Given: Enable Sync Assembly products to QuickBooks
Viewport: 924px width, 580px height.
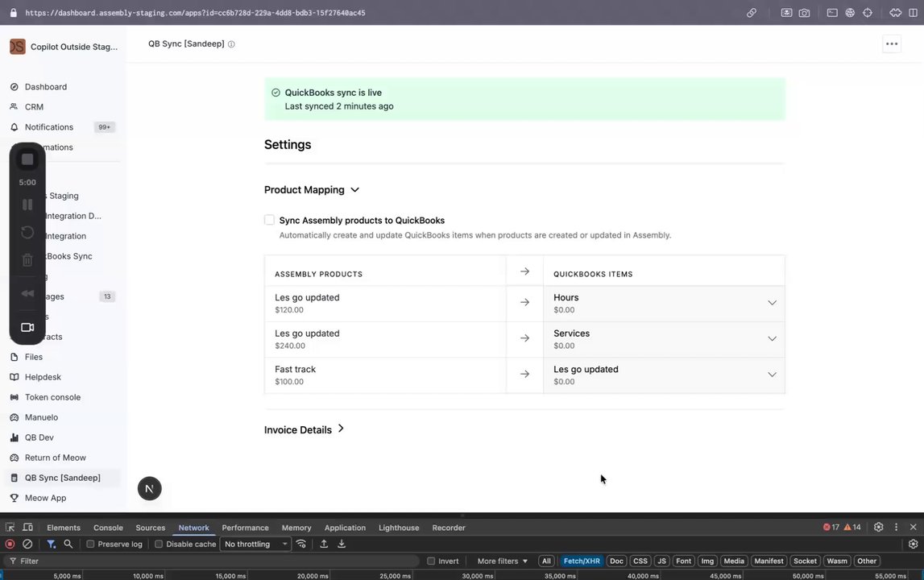Looking at the screenshot, I should point(270,220).
